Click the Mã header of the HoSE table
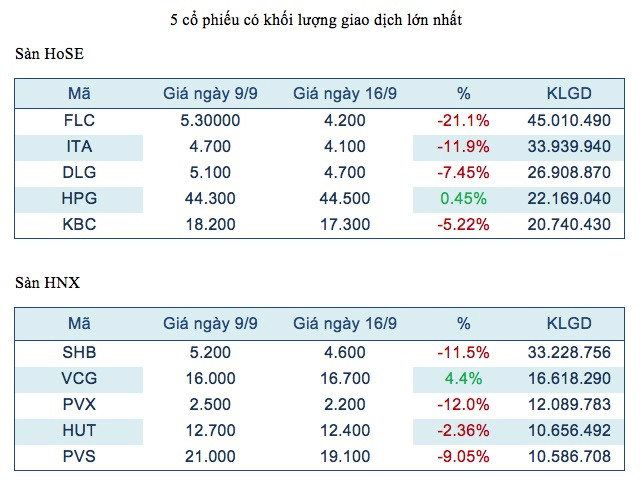The width and height of the screenshot is (642, 489). pyautogui.click(x=79, y=94)
